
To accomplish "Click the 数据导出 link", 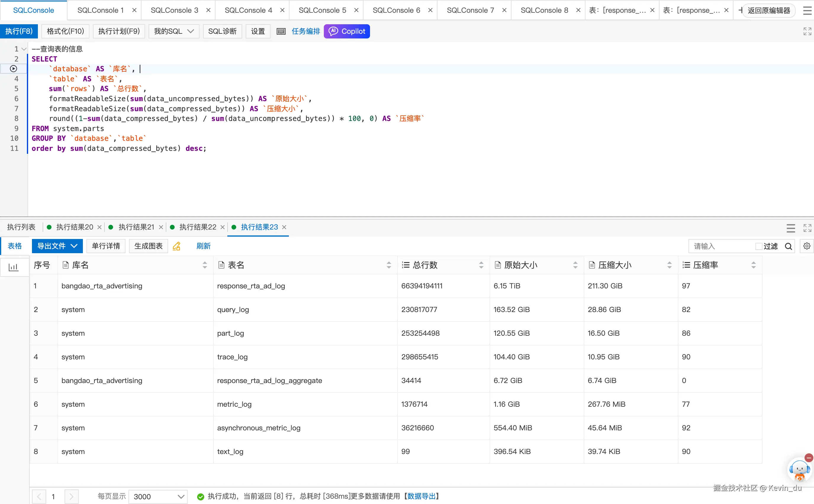I will coord(421,496).
